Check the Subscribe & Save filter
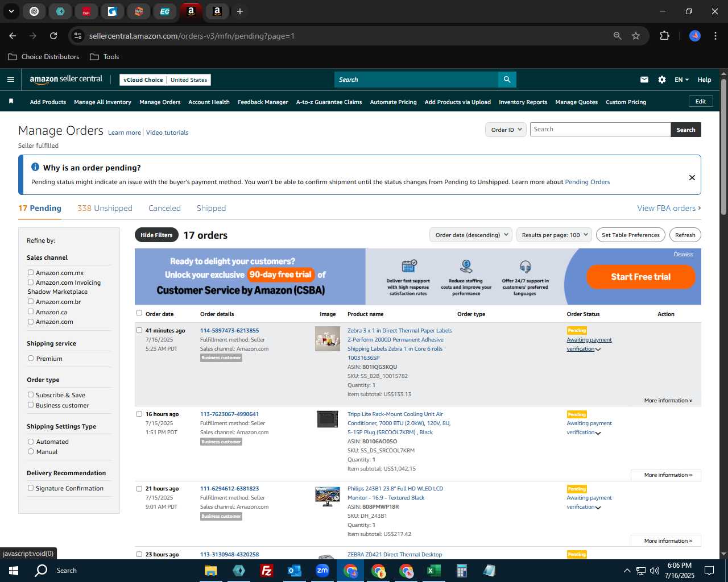The height and width of the screenshot is (582, 728). pyautogui.click(x=31, y=395)
